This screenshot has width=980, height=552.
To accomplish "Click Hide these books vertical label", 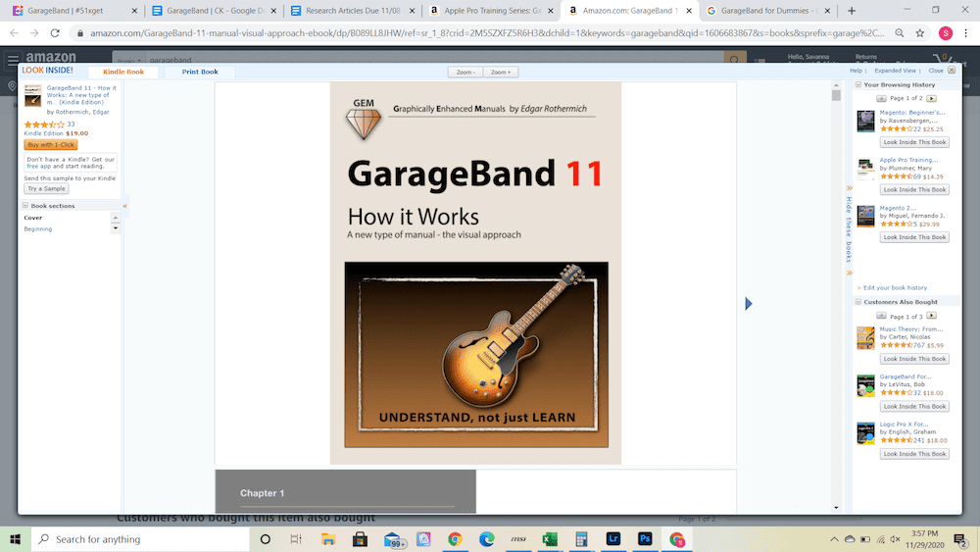I will point(849,228).
